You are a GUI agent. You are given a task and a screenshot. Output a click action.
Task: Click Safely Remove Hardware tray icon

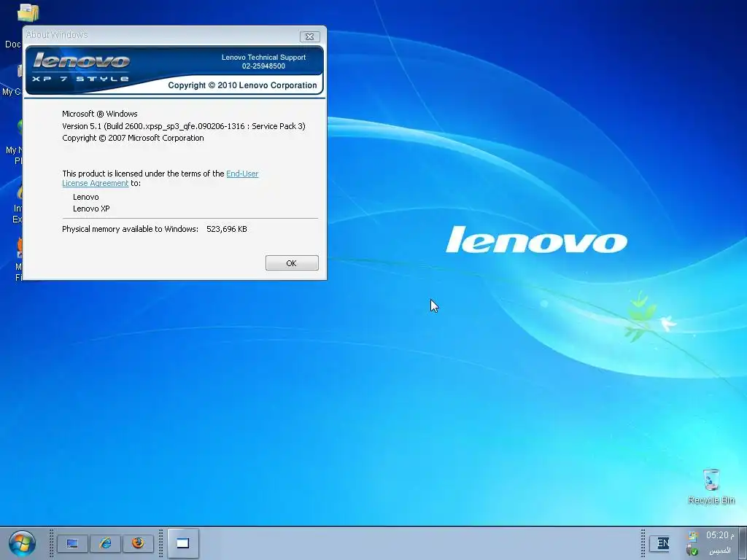pos(693,551)
